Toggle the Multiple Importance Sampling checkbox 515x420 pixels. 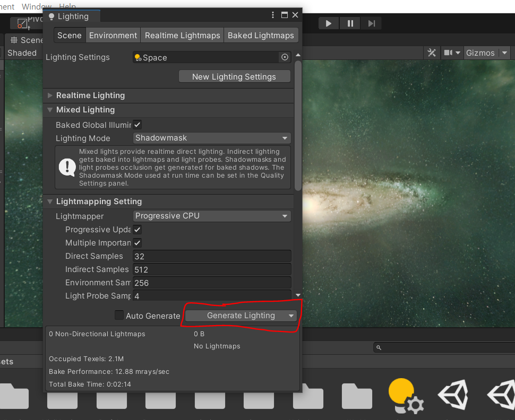click(138, 243)
